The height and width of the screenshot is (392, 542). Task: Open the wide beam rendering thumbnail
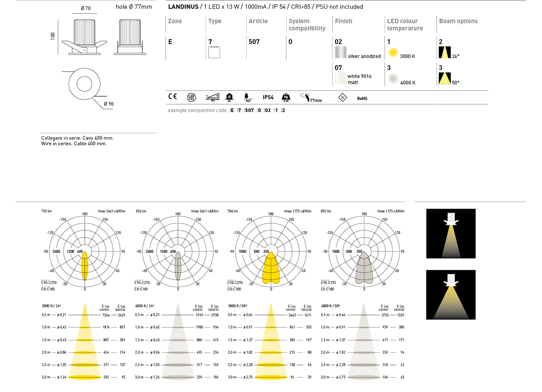pyautogui.click(x=451, y=295)
